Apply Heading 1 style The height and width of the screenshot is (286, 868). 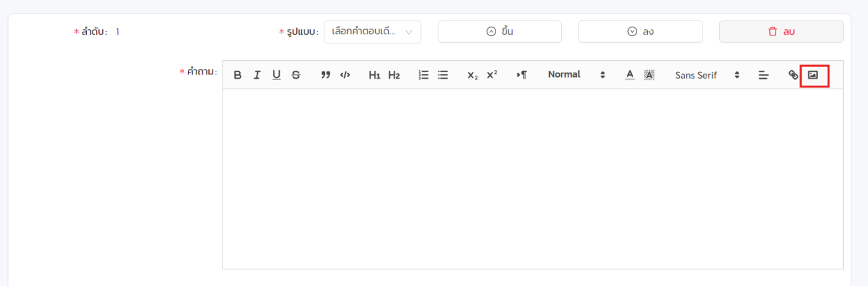(x=374, y=75)
